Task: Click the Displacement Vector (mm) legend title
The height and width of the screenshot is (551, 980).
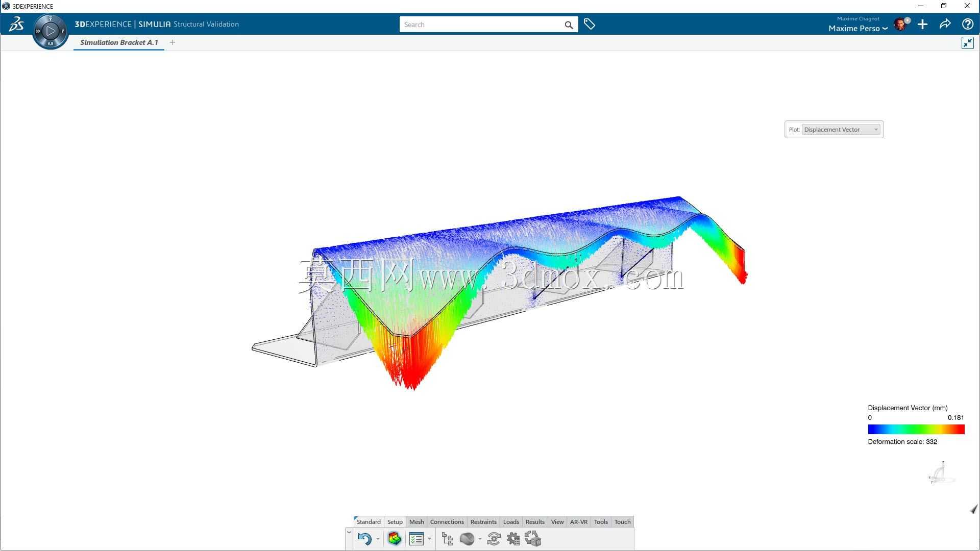Action: coord(908,408)
